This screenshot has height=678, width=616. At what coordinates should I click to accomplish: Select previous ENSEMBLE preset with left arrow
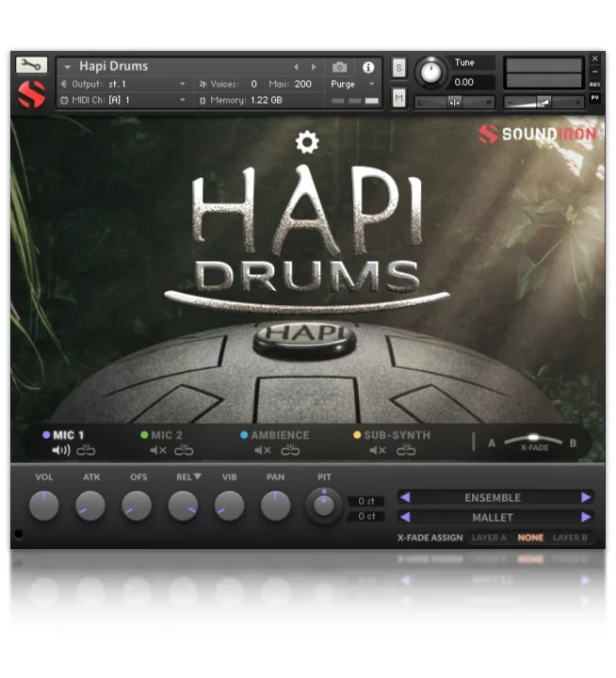(404, 497)
